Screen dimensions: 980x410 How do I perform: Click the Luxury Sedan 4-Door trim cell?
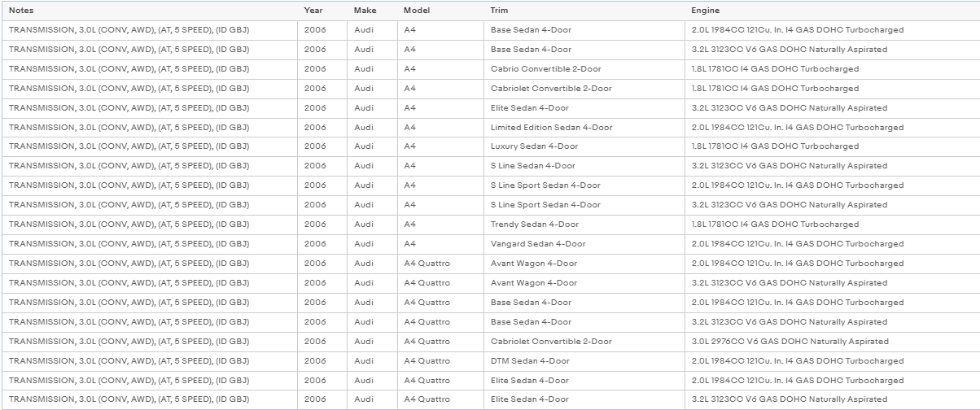[x=584, y=147]
